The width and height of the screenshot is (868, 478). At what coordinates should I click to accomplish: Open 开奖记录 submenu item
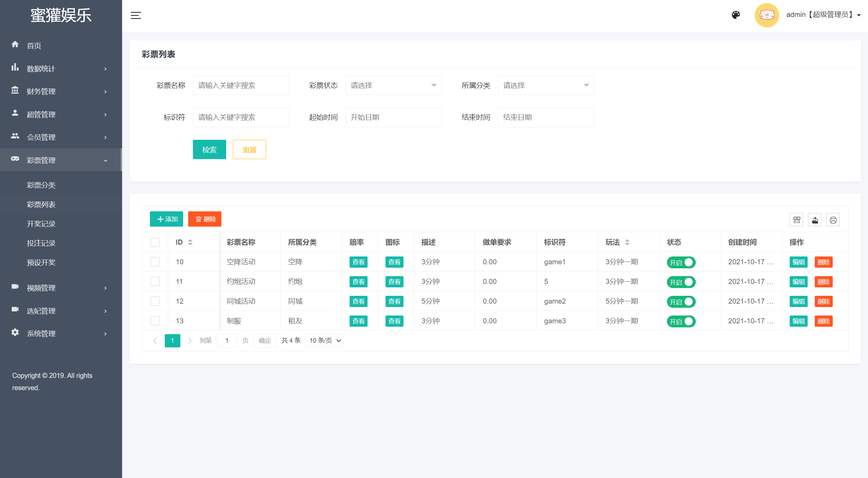[41, 224]
